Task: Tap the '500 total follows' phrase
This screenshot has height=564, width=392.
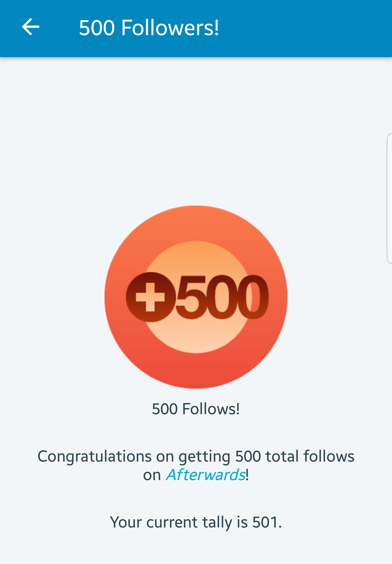Action: (x=295, y=456)
